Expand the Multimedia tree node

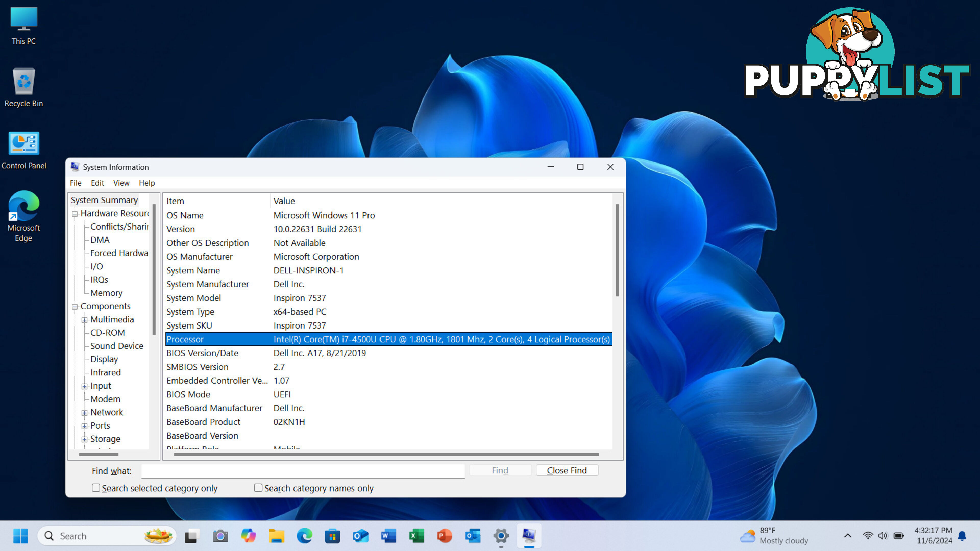tap(84, 320)
